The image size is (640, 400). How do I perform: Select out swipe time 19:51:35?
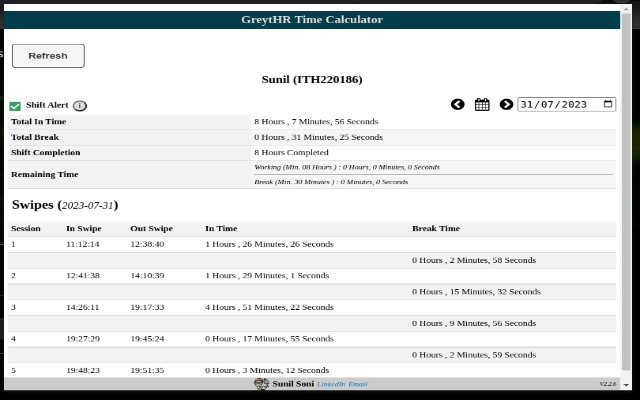[x=147, y=371]
